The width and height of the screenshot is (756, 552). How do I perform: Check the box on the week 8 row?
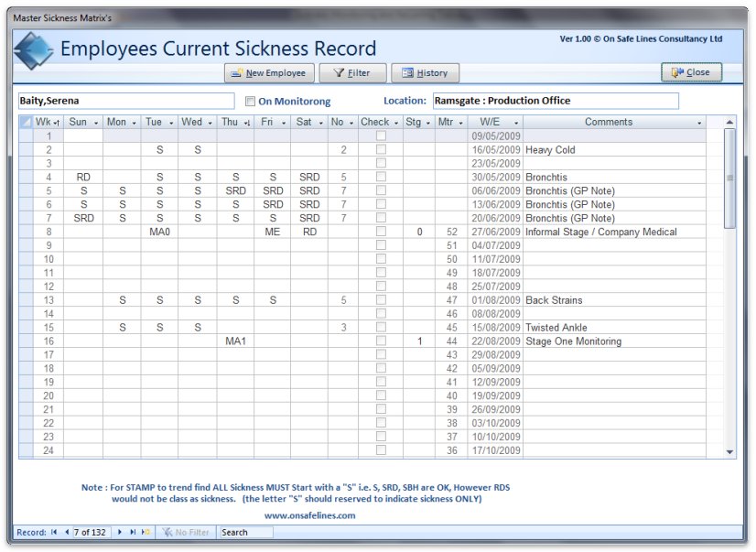(381, 232)
